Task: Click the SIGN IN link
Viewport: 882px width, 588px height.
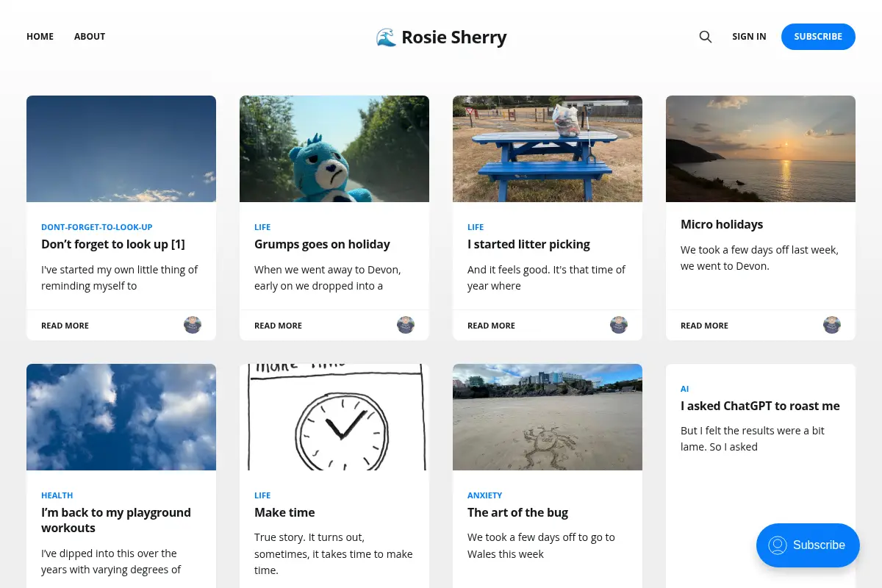Action: point(749,36)
